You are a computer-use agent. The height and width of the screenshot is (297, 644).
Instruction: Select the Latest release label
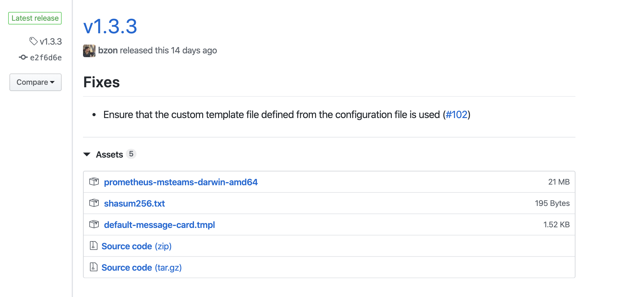click(35, 18)
